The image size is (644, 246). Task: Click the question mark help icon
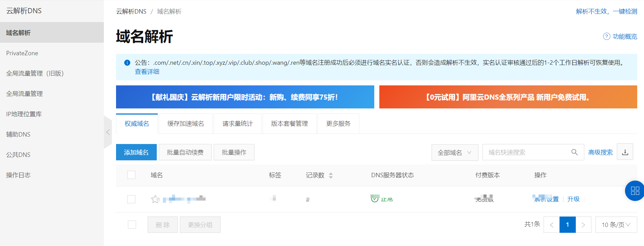coord(607,36)
